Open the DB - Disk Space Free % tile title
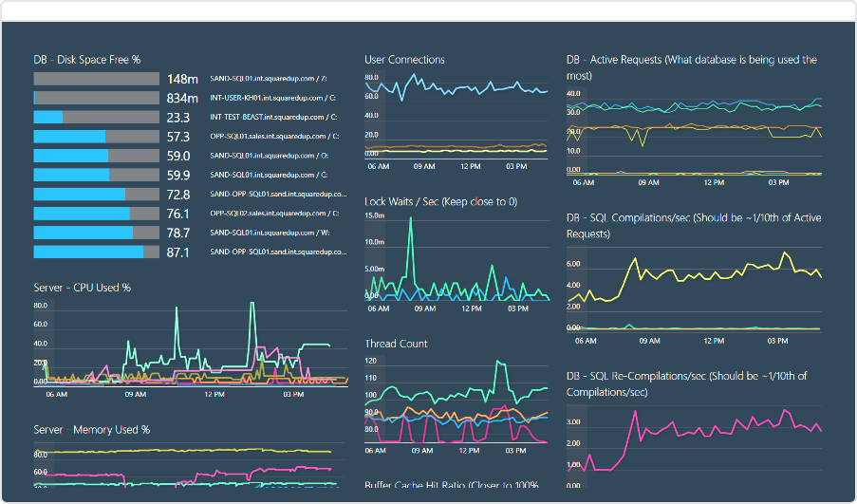This screenshot has height=504, width=857. (x=87, y=60)
